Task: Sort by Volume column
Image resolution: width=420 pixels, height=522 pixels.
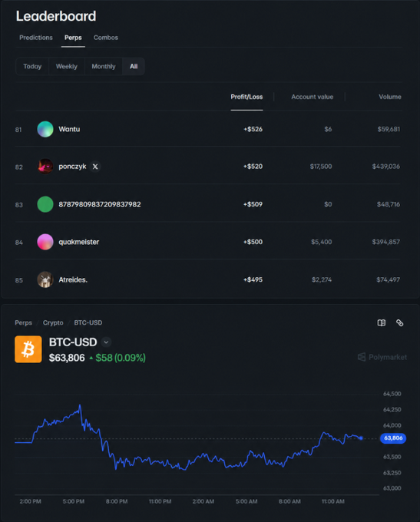Action: click(390, 97)
